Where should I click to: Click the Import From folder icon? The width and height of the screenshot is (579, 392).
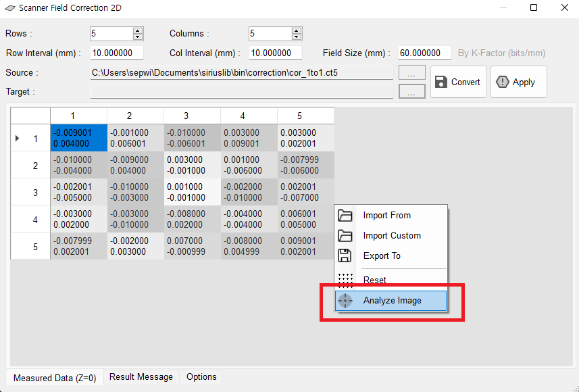[345, 216]
